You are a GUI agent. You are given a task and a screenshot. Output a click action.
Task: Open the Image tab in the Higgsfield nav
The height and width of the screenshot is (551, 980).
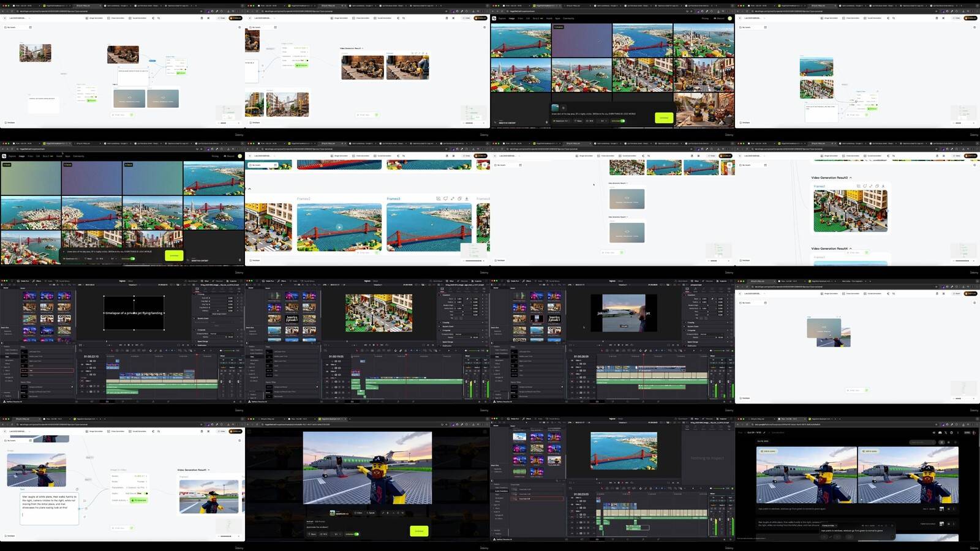511,18
